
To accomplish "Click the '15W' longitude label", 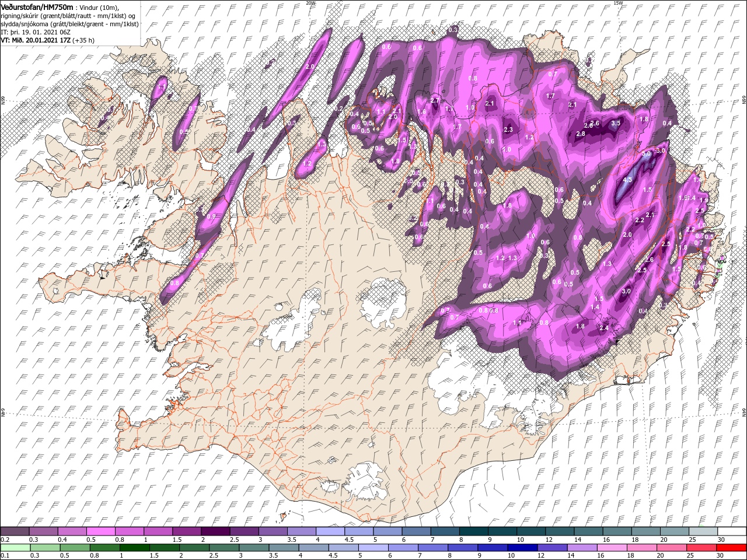I will coord(617,3).
